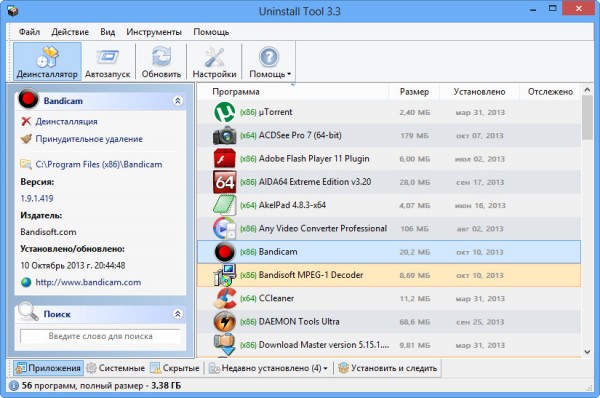Click the 20,2 МБ size of Bandicam
The image size is (600, 398).
[x=415, y=252]
